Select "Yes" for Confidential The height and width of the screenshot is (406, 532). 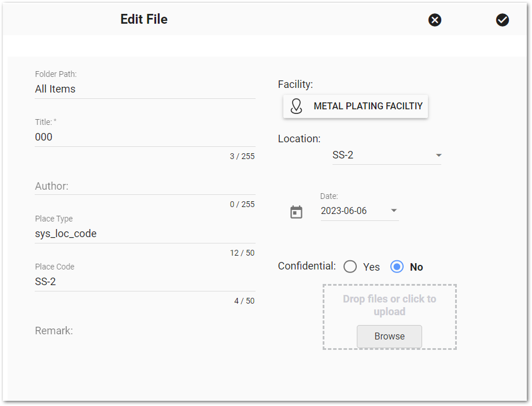tap(350, 267)
